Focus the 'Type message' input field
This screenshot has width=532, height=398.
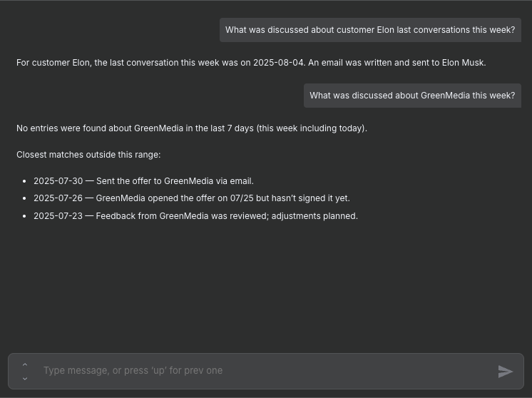(x=264, y=371)
